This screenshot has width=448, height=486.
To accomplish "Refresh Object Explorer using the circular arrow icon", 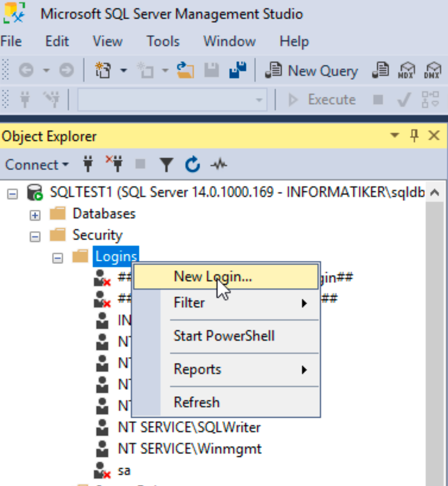I will pyautogui.click(x=193, y=165).
